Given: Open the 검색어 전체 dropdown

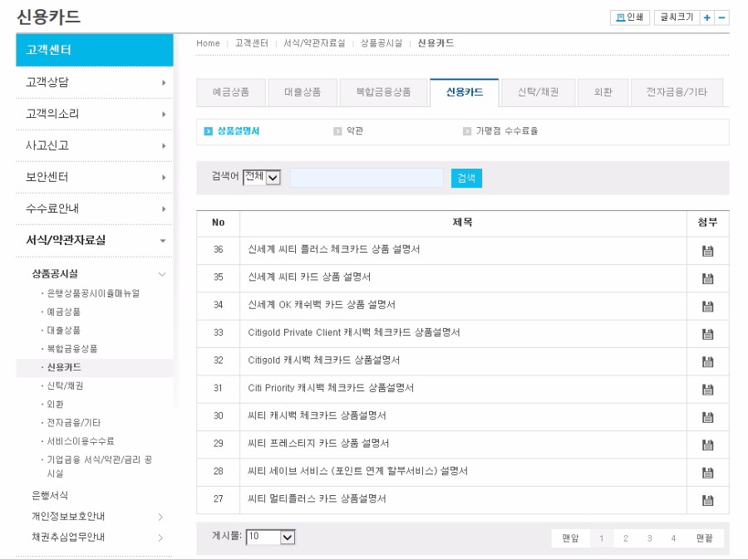Looking at the screenshot, I should [x=263, y=177].
